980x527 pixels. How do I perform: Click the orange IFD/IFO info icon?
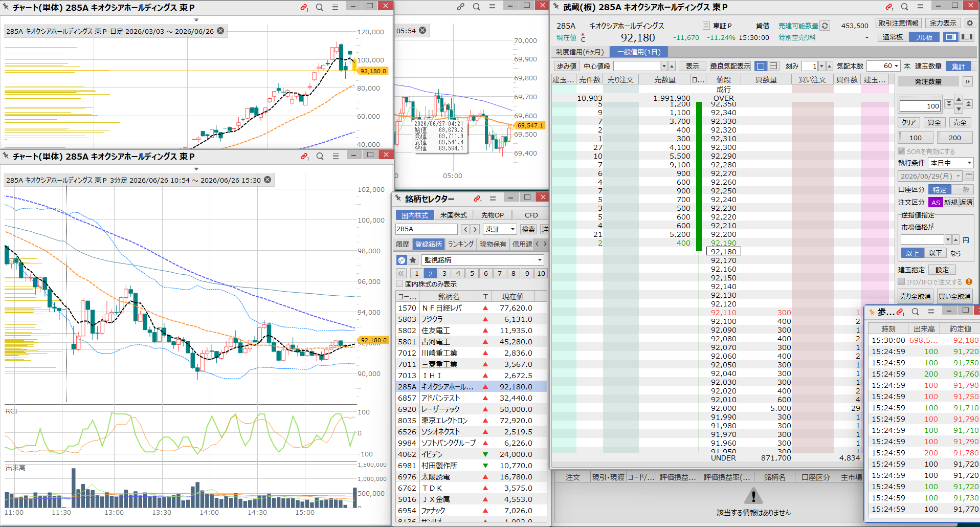(x=969, y=282)
